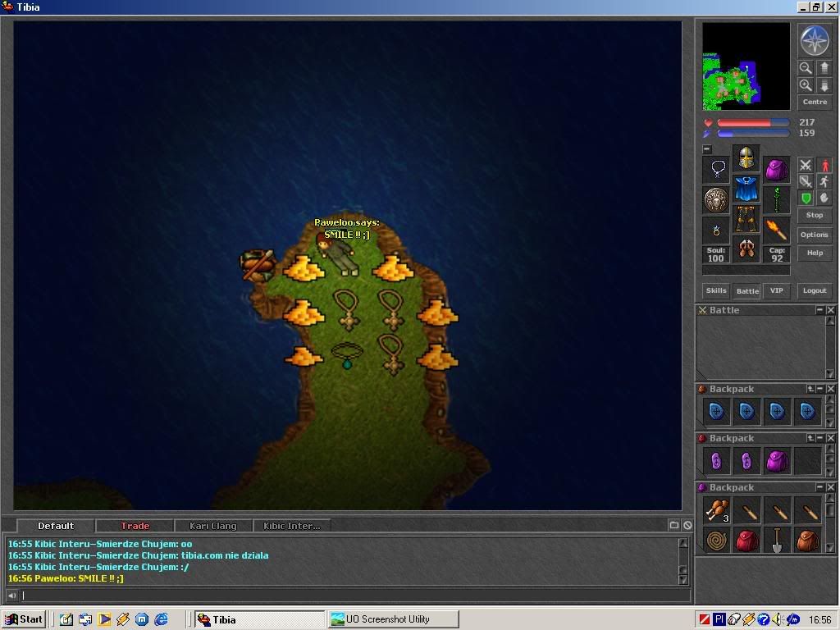This screenshot has height=630, width=840.
Task: Collapse the inventory panel with minus button
Action: point(707,149)
